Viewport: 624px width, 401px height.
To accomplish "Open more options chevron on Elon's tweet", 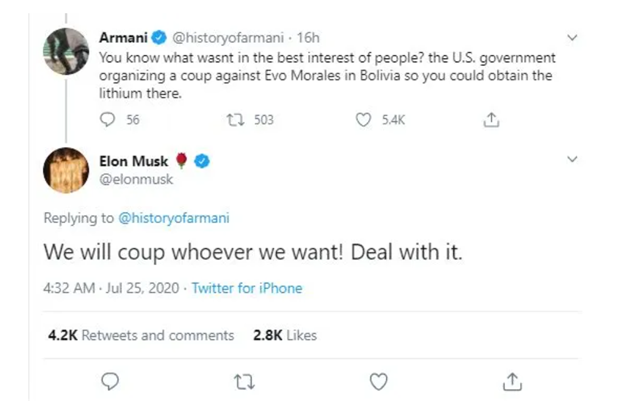I will click(571, 159).
